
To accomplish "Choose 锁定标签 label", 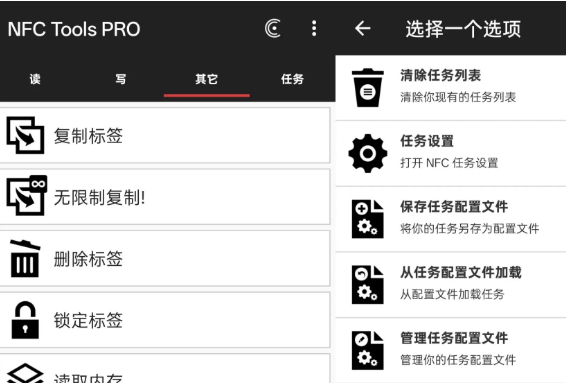I will [x=88, y=320].
